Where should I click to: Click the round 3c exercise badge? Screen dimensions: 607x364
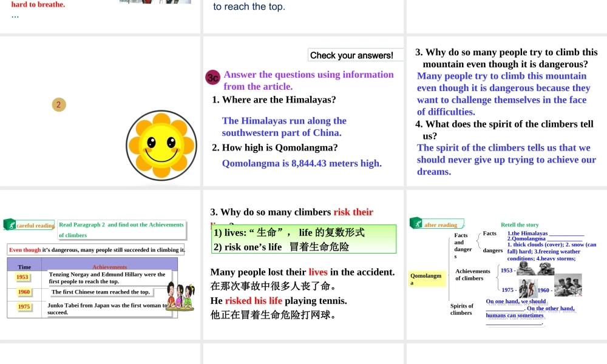click(212, 78)
